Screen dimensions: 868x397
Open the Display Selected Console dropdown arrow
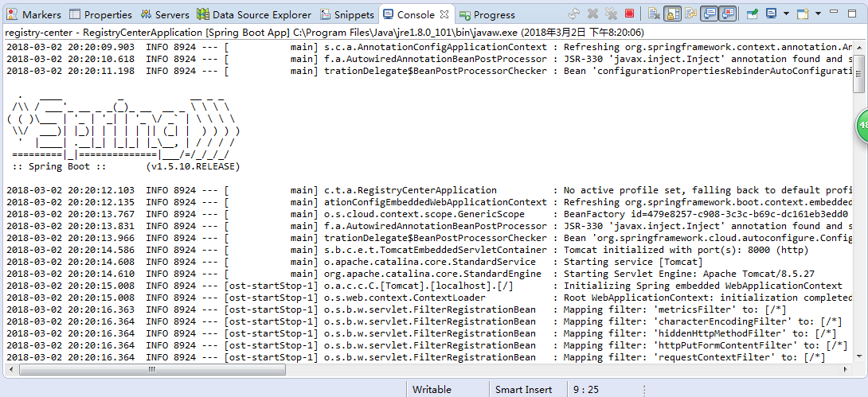coord(785,14)
